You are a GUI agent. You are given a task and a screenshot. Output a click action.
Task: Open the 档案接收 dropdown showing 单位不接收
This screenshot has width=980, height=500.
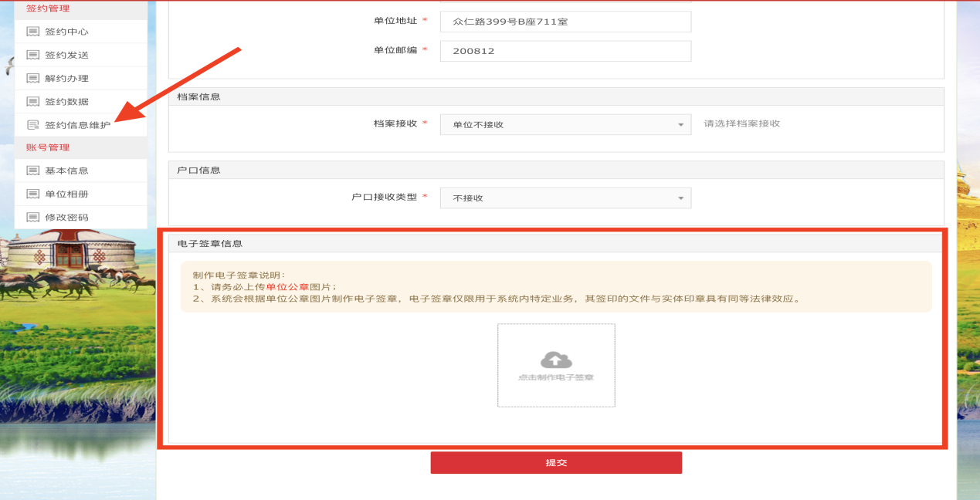[565, 124]
